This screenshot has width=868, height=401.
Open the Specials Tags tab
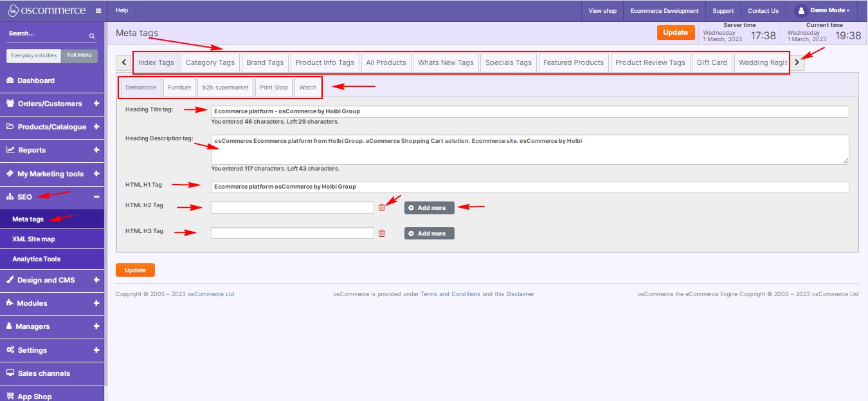pyautogui.click(x=509, y=62)
